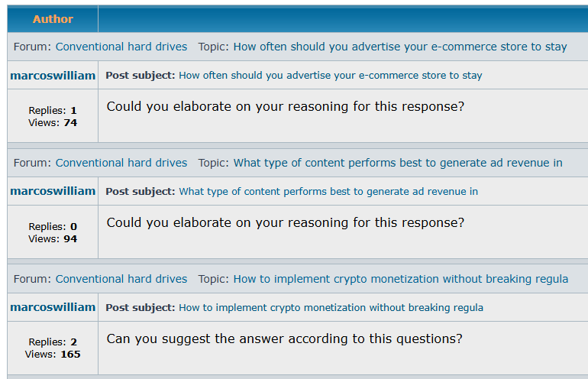588x379 pixels.
Task: Open Conventional hard drives forum beside ad revenue topic
Action: point(121,163)
